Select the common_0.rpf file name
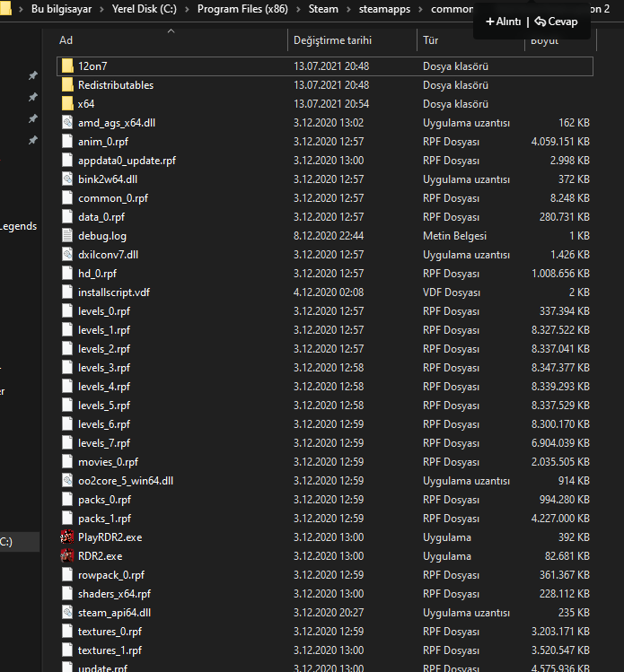The width and height of the screenshot is (624, 672). 113,198
